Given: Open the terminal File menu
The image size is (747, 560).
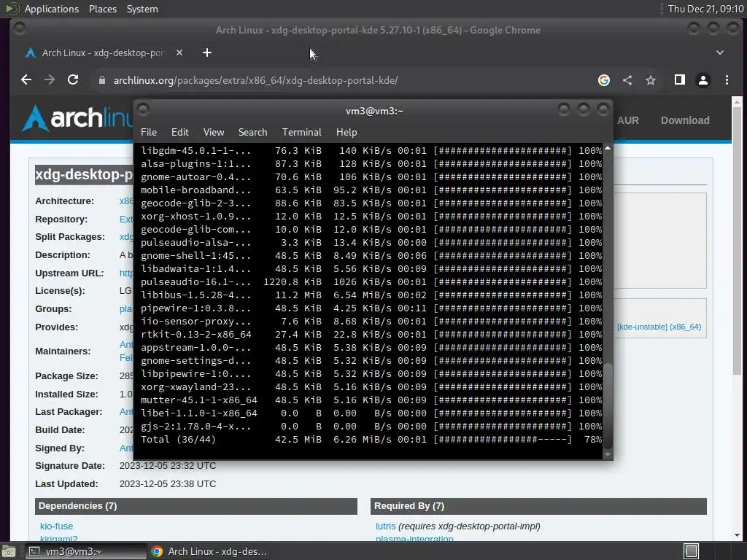Looking at the screenshot, I should (149, 133).
